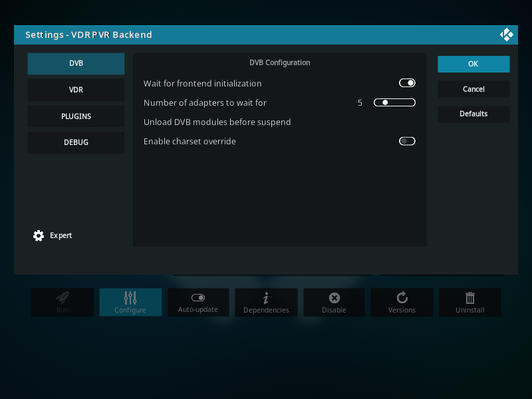The image size is (532, 399).
Task: Open the DEBUG settings category
Action: coord(76,142)
